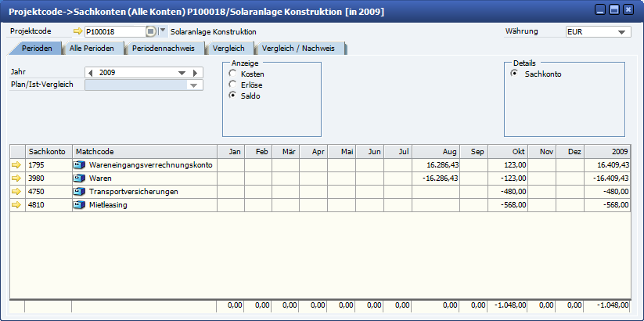Viewport: 644px width, 321px height.
Task: Click the Matchcode column header
Action: [145, 152]
